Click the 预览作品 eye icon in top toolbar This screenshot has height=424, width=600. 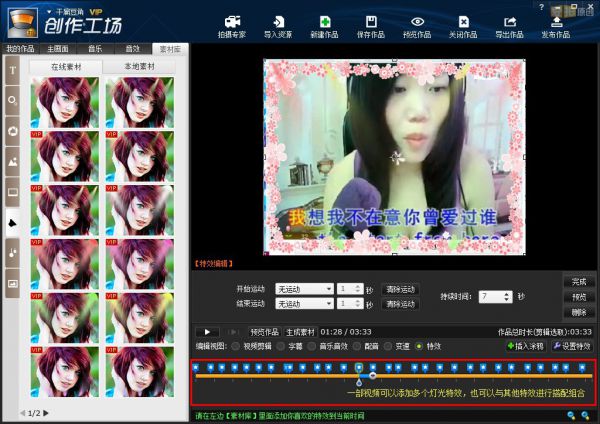pyautogui.click(x=417, y=27)
